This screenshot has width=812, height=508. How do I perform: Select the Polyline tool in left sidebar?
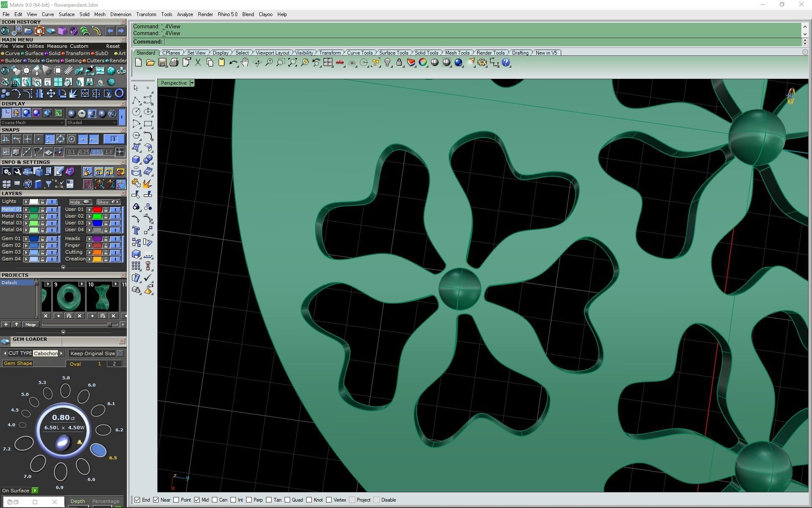[x=136, y=100]
